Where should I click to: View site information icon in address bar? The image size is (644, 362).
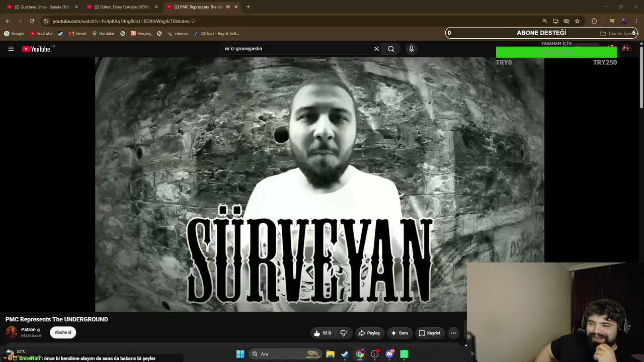pyautogui.click(x=46, y=21)
